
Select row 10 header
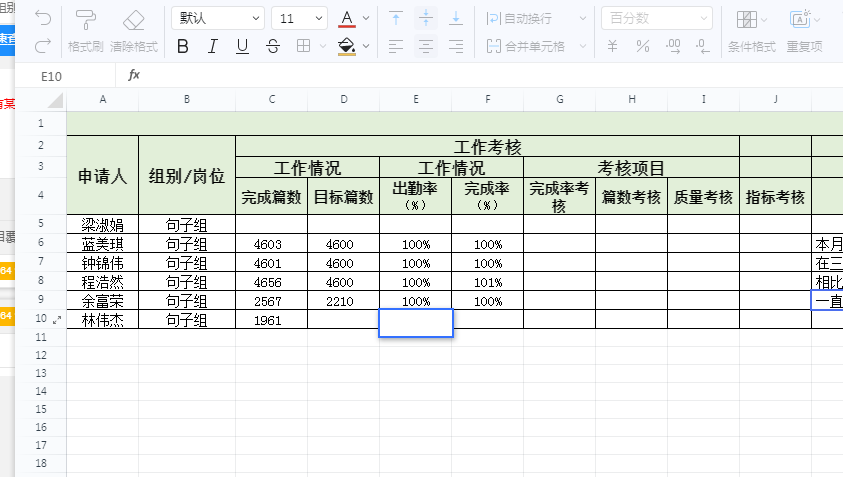pyautogui.click(x=41, y=318)
